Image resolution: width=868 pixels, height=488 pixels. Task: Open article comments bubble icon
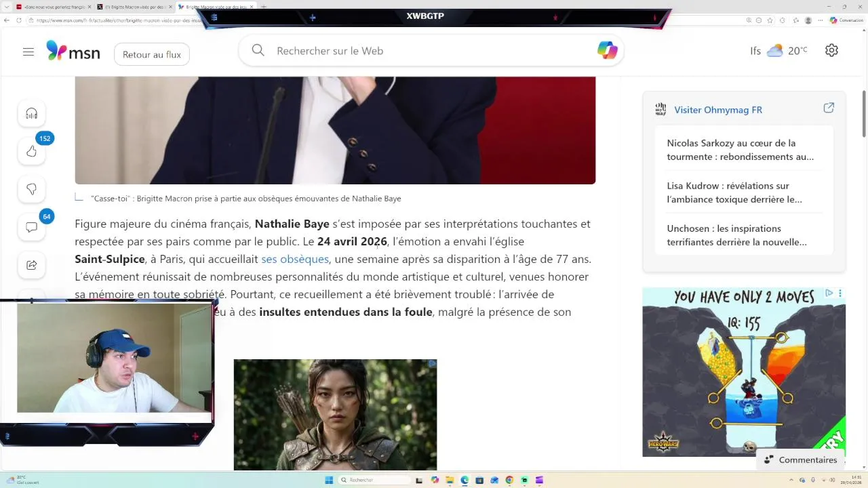coord(31,227)
